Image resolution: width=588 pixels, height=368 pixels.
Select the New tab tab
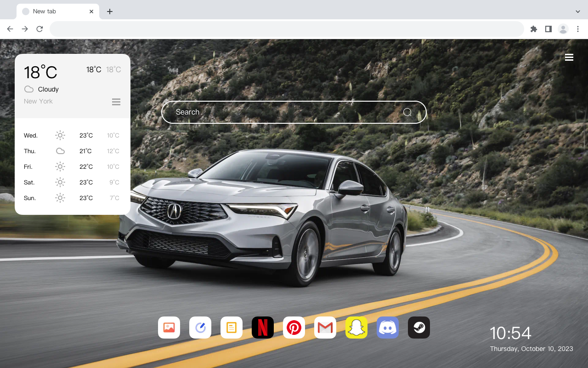[x=58, y=11]
